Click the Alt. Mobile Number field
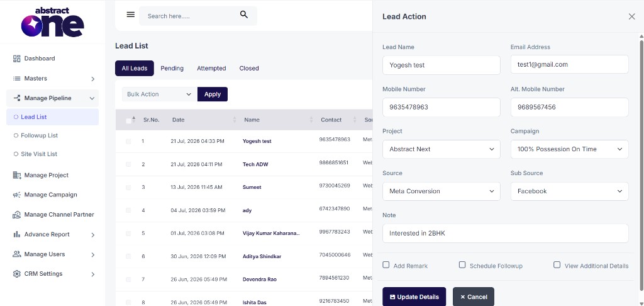 click(x=570, y=107)
